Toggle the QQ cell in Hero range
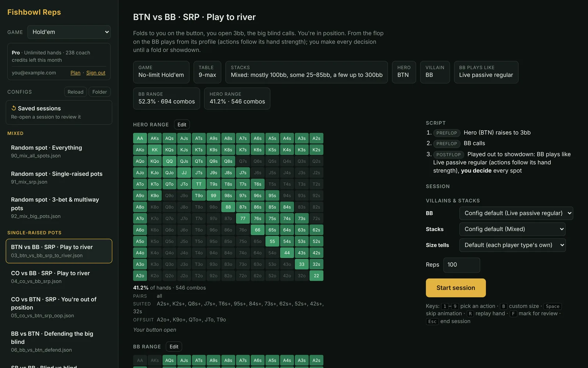Image resolution: width=588 pixels, height=368 pixels. [x=169, y=161]
